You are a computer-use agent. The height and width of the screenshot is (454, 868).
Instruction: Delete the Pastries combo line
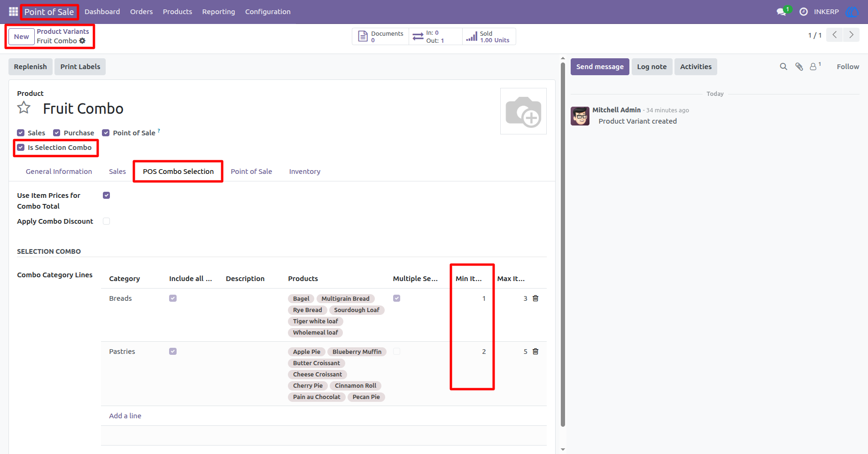coord(535,352)
